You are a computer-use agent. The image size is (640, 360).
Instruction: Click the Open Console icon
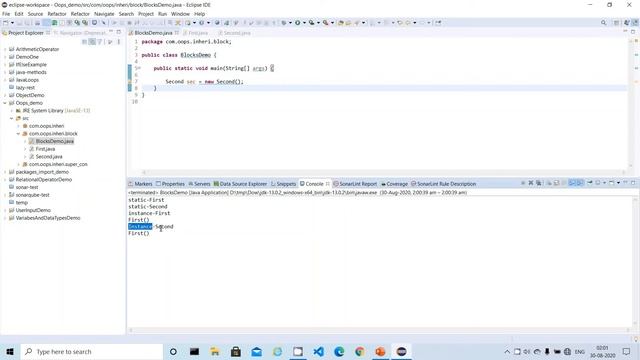click(x=611, y=183)
